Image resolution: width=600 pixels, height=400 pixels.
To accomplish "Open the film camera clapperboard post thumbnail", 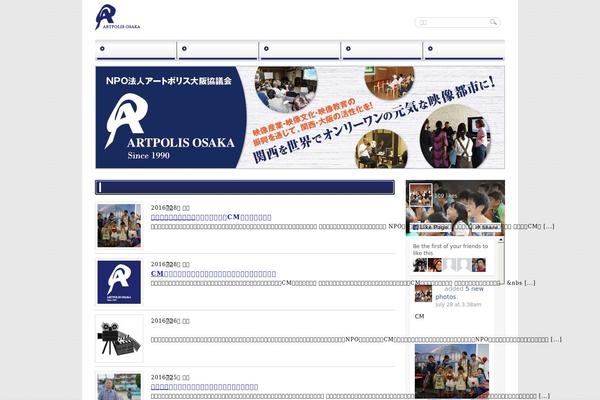I will point(119,339).
